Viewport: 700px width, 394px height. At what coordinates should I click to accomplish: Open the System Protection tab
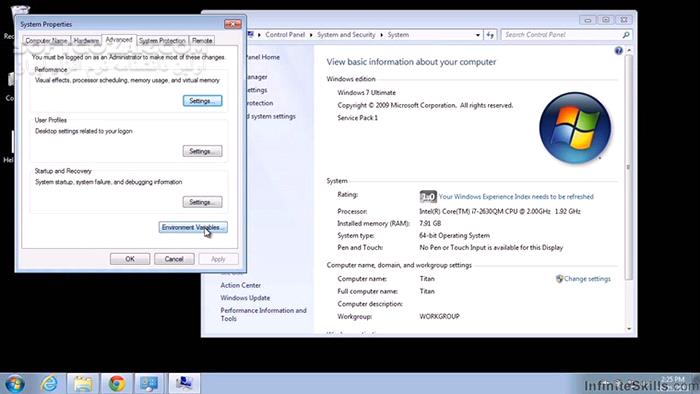[x=162, y=41]
